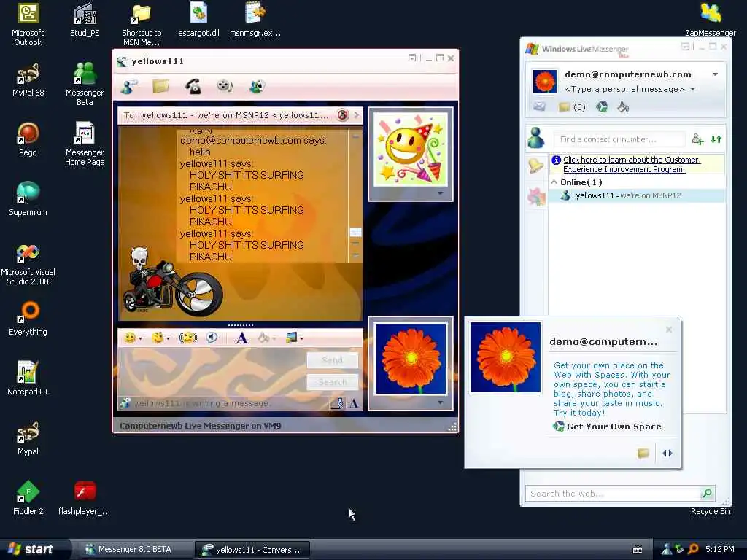Screen dimensions: 747x560
Task: Open the personal message dropdown arrow
Action: coord(693,89)
